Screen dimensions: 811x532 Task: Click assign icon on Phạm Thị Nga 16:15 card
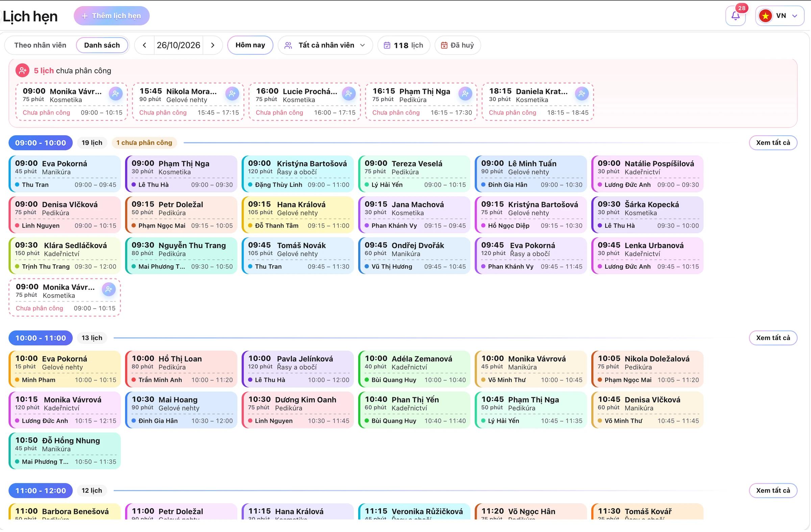[x=465, y=93]
